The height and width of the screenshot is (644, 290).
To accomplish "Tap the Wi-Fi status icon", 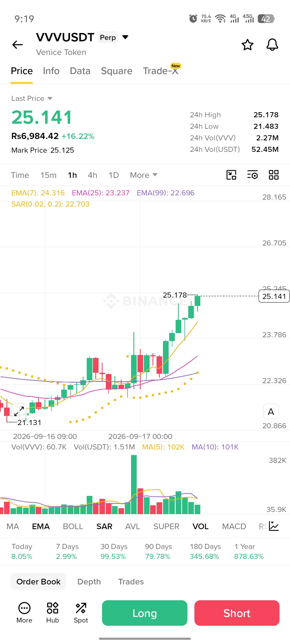I will click(220, 19).
